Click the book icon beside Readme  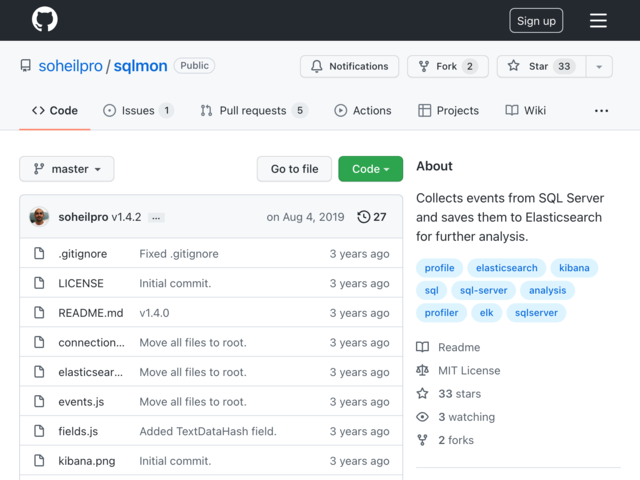422,347
